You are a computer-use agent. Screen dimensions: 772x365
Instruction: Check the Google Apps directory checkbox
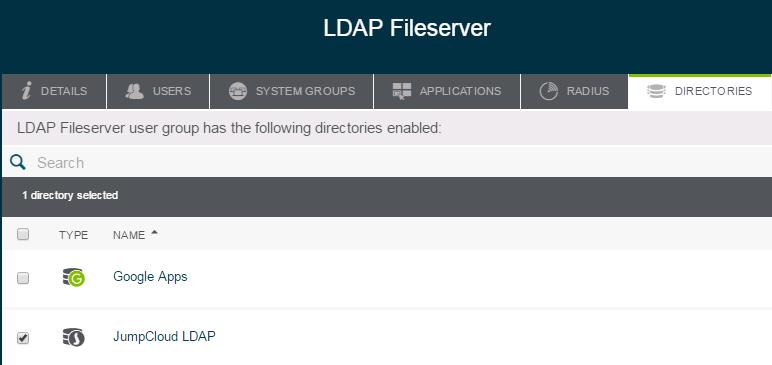pos(23,278)
